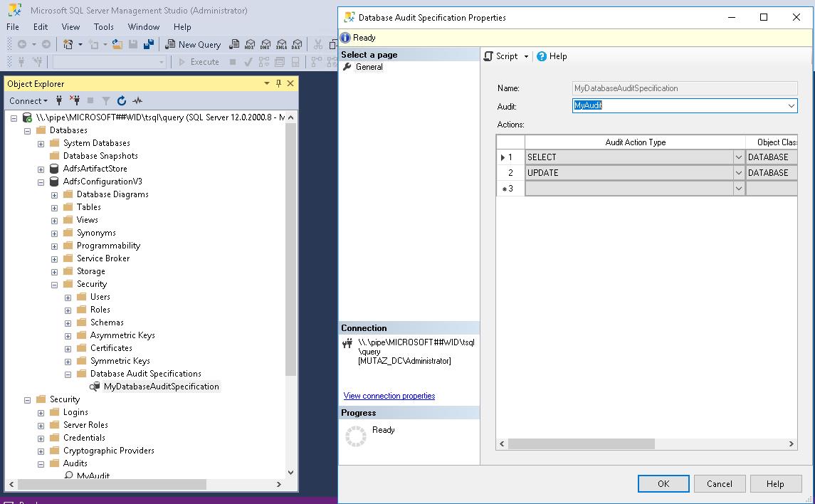Open the Script dropdown arrow
The width and height of the screenshot is (815, 504).
click(526, 56)
